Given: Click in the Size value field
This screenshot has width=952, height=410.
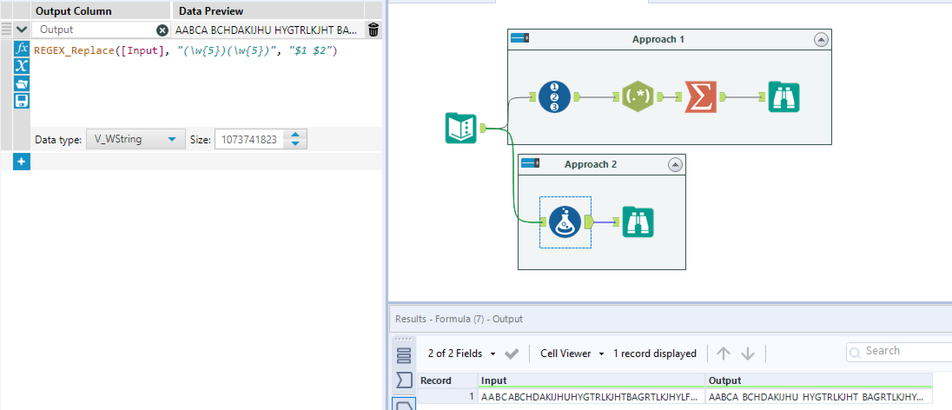Looking at the screenshot, I should click(251, 139).
